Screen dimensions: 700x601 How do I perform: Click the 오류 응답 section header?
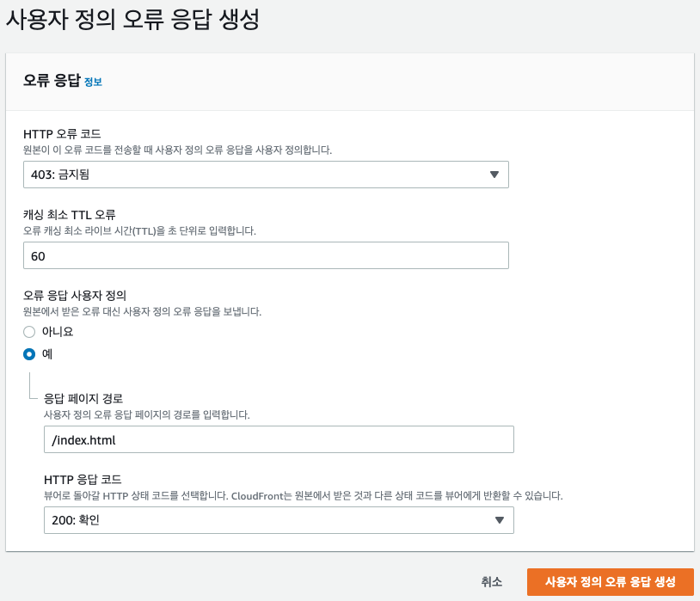[52, 80]
